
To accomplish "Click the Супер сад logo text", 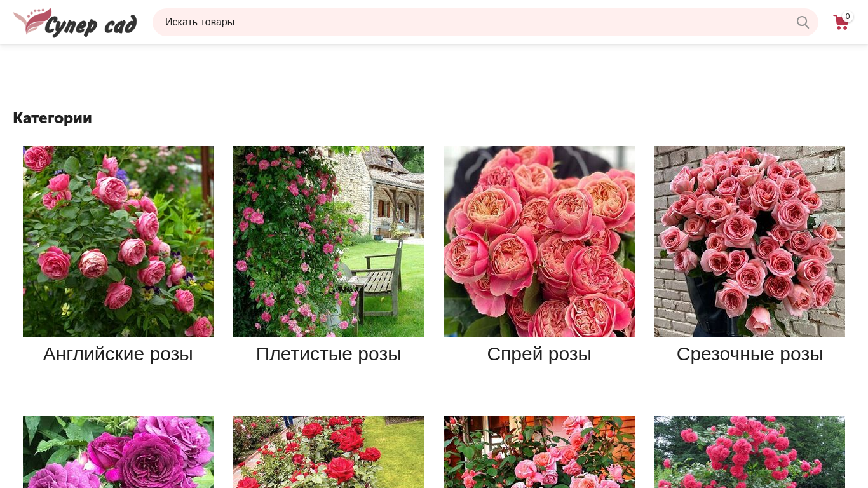I will click(x=91, y=25).
